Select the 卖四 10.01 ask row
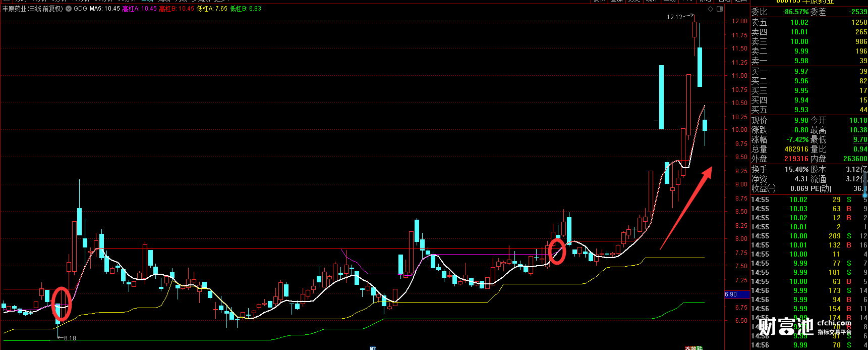Screen dimensions: 868x350 tap(809, 32)
